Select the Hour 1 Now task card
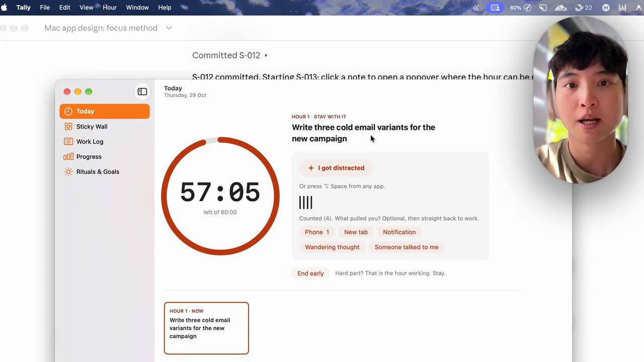This screenshot has height=362, width=644. (206, 328)
